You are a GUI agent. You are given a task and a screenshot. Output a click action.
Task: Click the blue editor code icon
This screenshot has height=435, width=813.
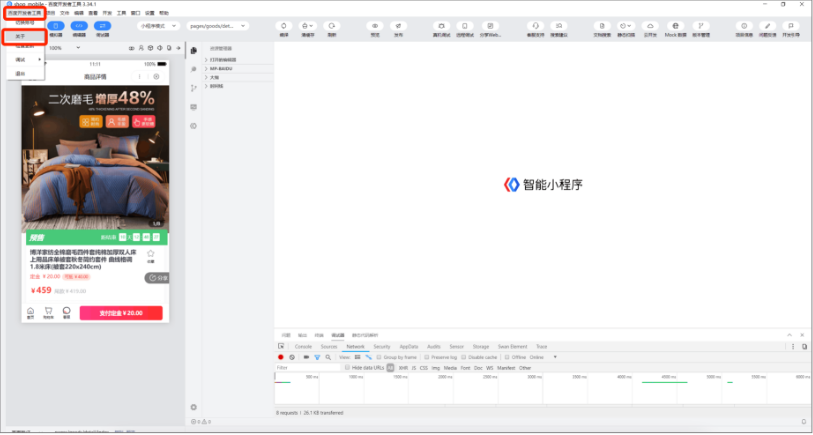79,25
